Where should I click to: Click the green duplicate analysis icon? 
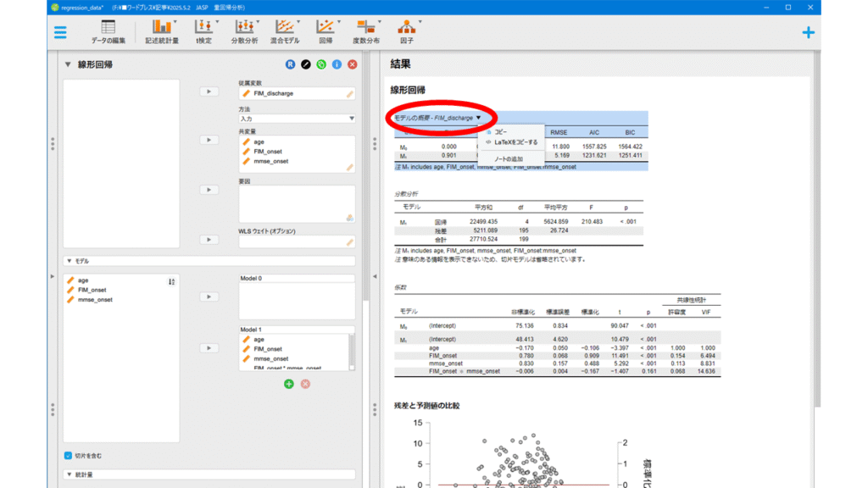click(321, 64)
